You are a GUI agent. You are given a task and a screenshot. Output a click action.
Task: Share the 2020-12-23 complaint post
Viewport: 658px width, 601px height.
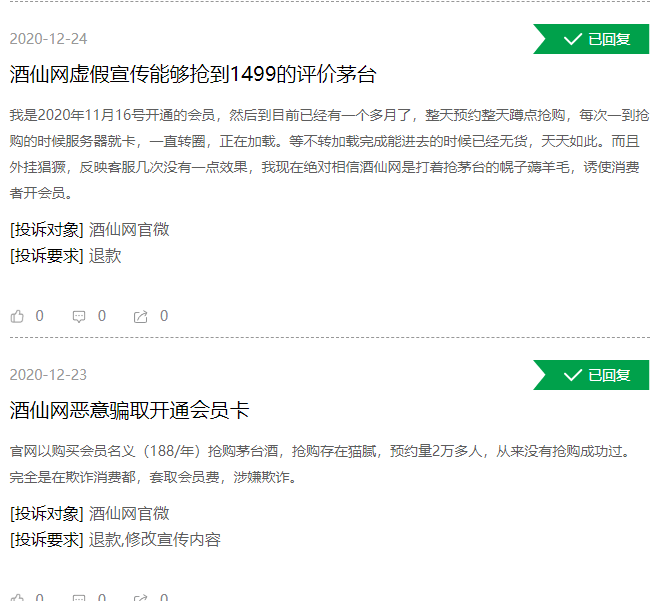coord(141,597)
